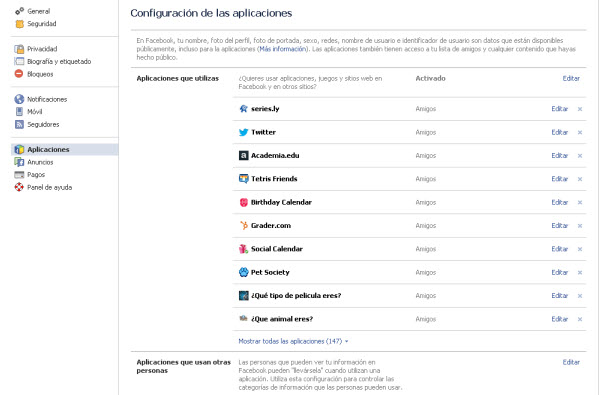
Task: Click the Pet Society paw icon
Action: 243,272
